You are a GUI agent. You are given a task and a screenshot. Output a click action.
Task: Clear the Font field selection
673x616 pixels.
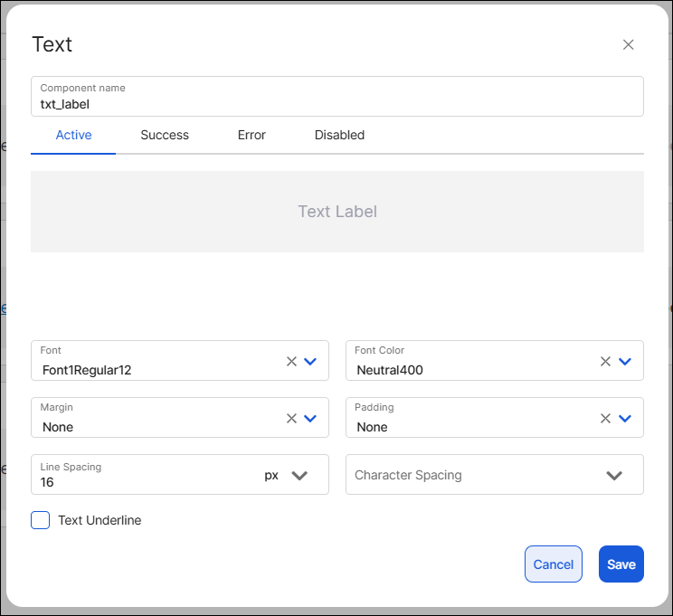[291, 361]
